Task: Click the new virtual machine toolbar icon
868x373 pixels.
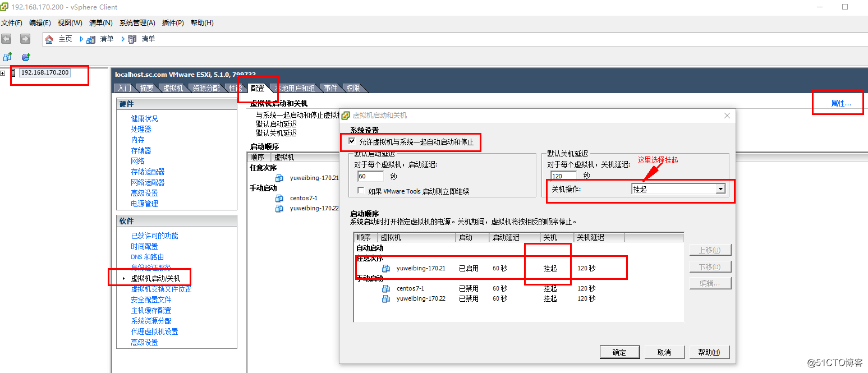Action: click(x=7, y=57)
